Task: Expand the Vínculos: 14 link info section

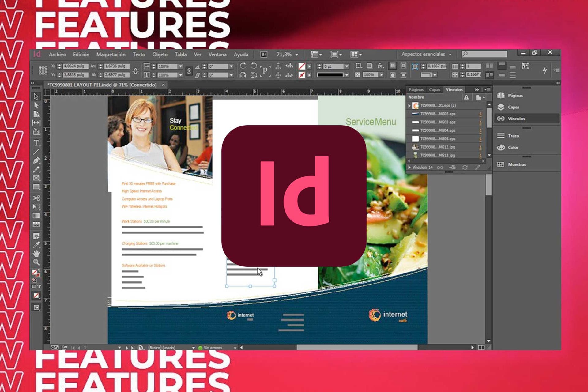Action: (409, 168)
